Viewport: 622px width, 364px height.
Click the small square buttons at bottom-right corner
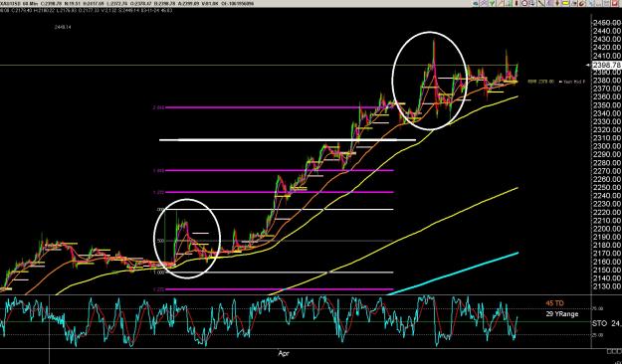point(614,351)
